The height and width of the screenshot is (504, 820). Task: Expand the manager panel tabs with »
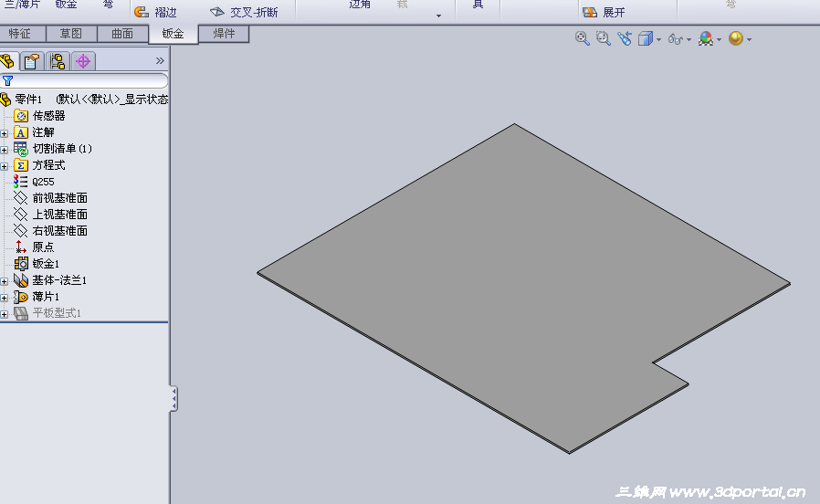pyautogui.click(x=160, y=60)
